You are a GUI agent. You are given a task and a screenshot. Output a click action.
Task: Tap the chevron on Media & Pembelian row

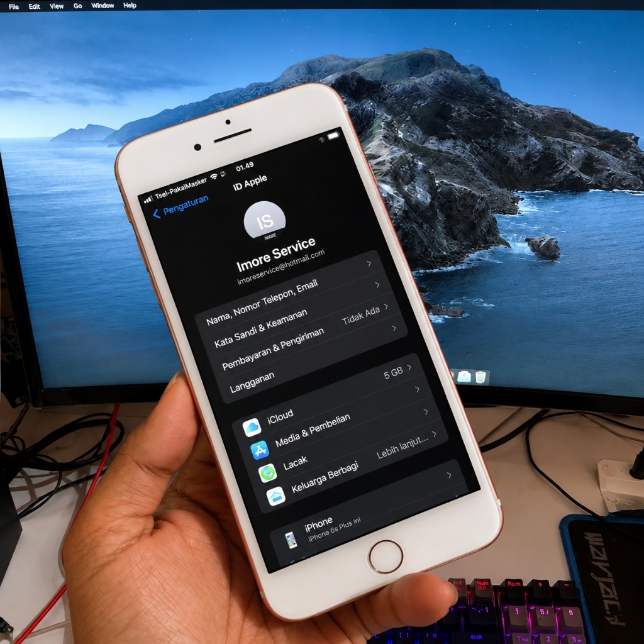pos(418,389)
